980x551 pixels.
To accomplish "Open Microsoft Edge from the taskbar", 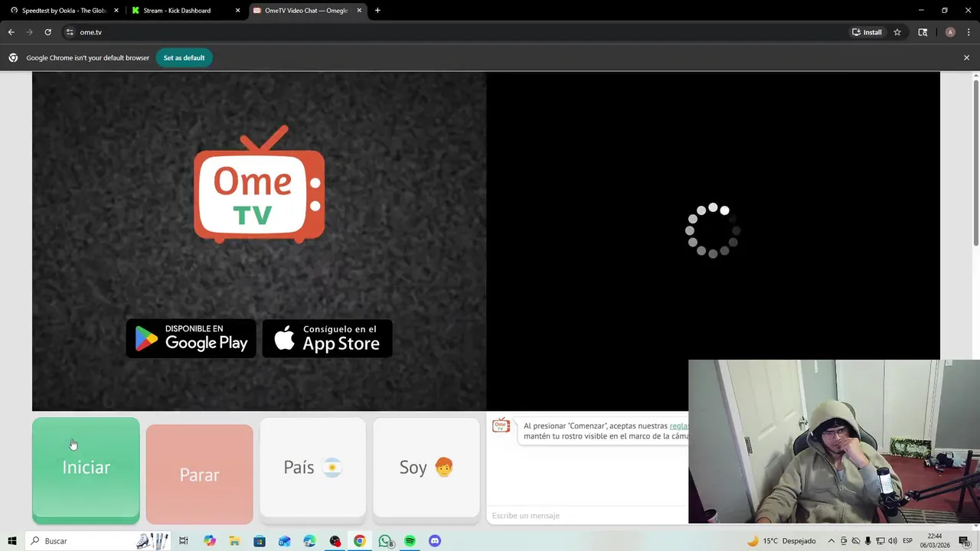I will [309, 541].
